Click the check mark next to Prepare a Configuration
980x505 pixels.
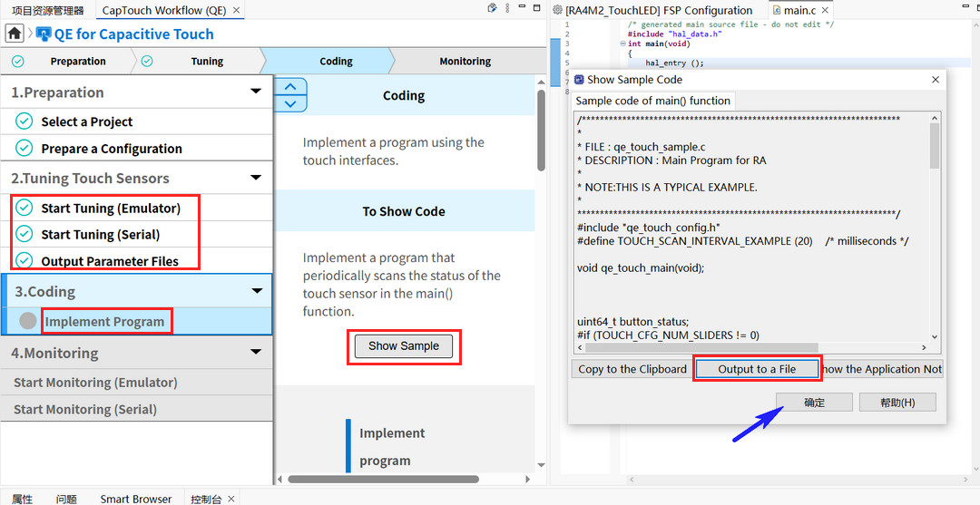tap(24, 148)
